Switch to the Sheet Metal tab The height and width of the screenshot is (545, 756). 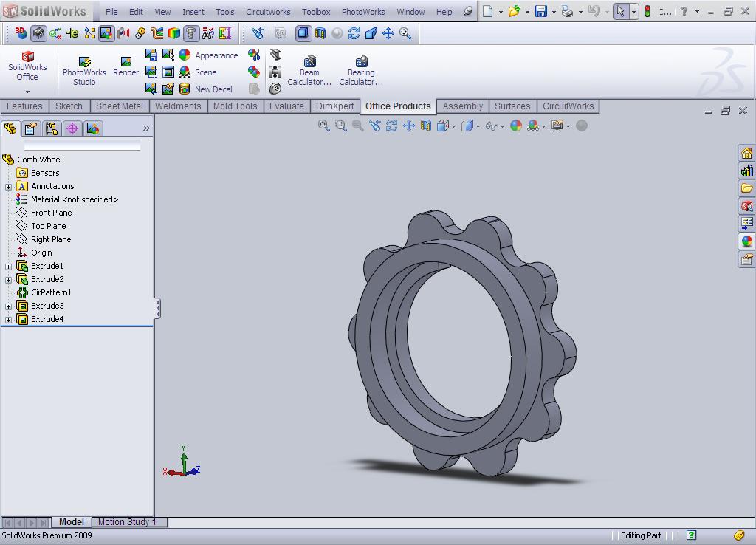pos(119,106)
